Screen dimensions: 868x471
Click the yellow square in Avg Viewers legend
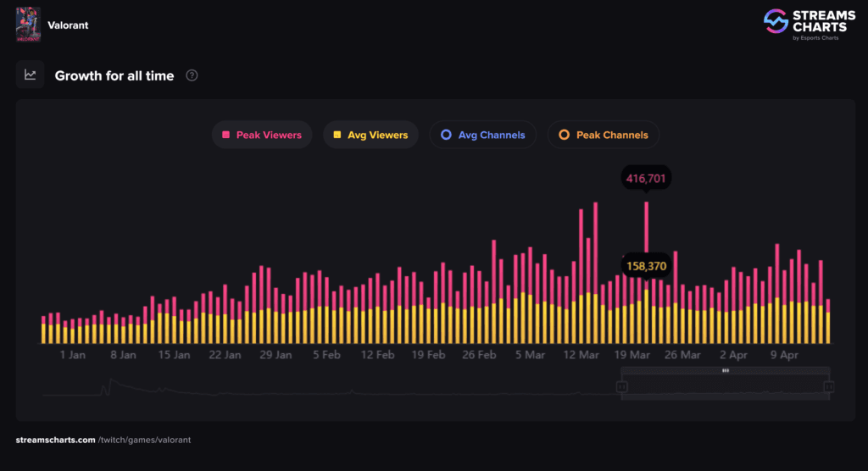click(337, 135)
